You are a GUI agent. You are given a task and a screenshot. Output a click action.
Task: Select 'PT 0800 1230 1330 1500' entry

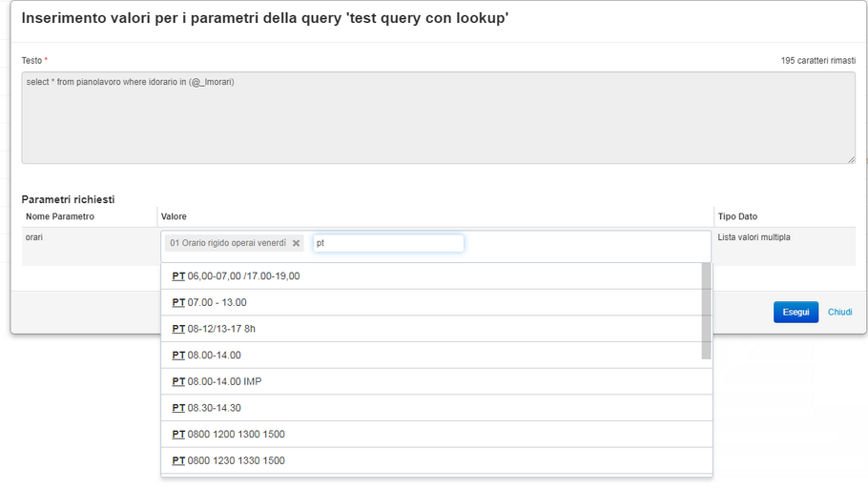pos(229,461)
